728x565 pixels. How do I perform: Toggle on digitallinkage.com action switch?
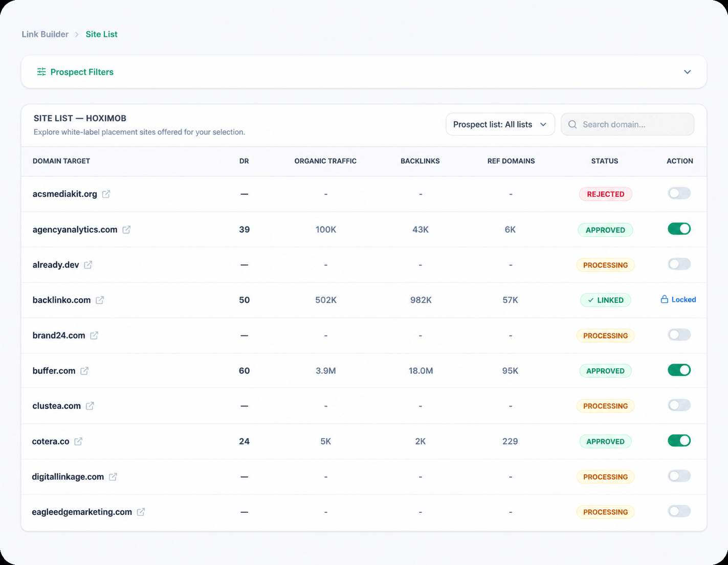click(679, 476)
